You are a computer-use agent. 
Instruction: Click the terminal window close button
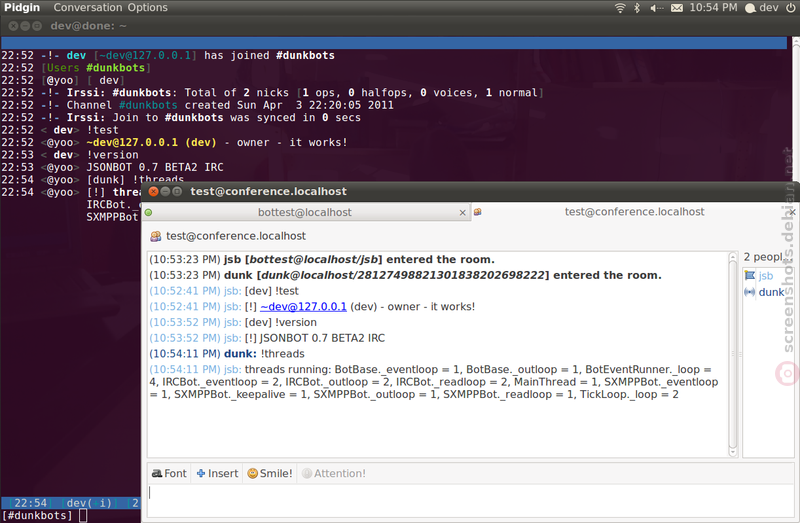13,26
